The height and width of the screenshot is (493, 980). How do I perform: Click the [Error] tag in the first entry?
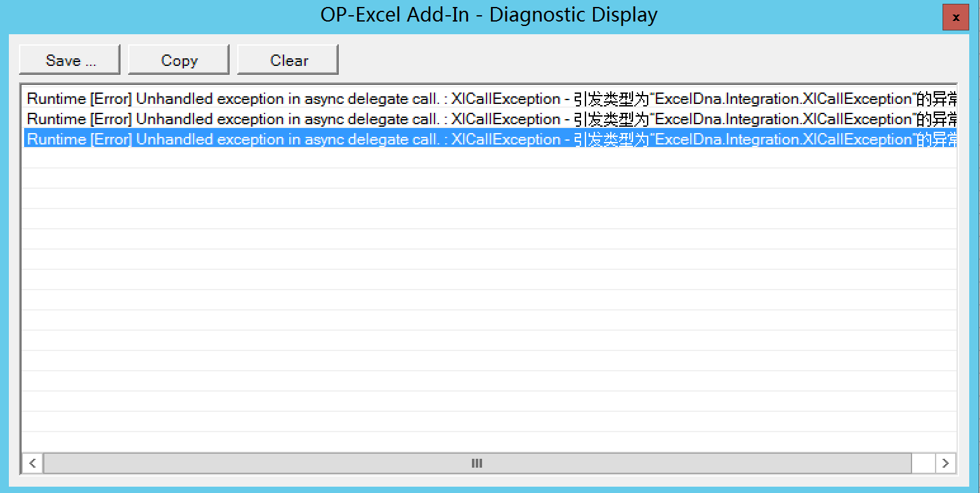pos(111,99)
